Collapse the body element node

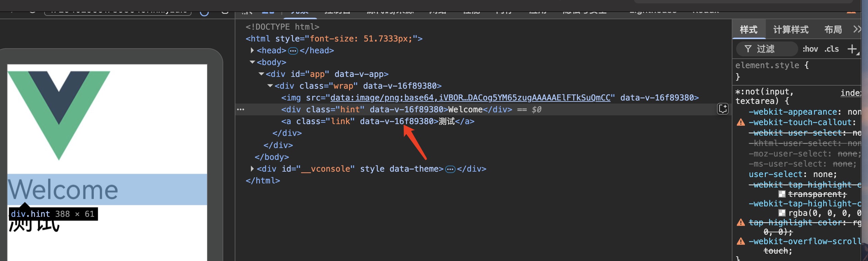click(252, 62)
